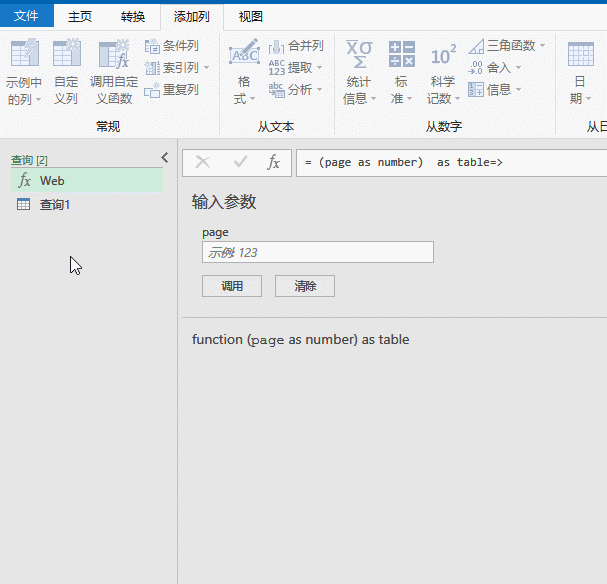The height and width of the screenshot is (584, 607).
Task: Click the Duplicate Column (重复列) icon
Action: [152, 90]
